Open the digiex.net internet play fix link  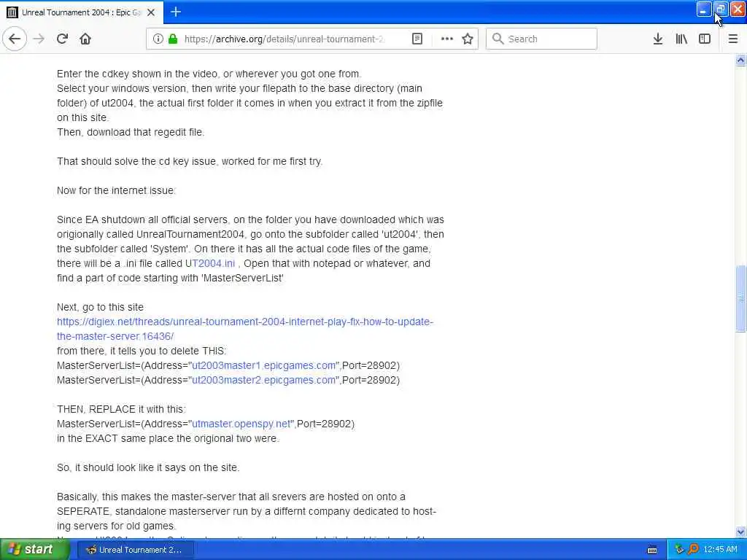point(245,329)
